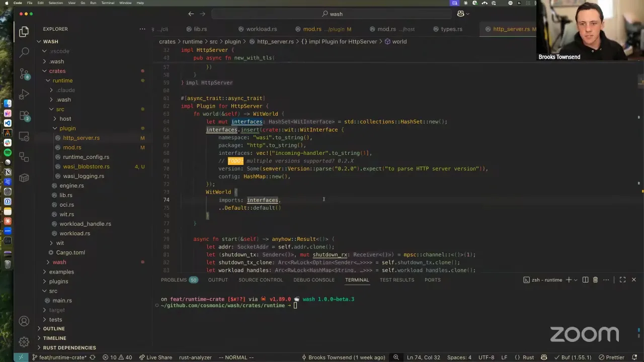Open the PROBLEMS panel tab

174,280
